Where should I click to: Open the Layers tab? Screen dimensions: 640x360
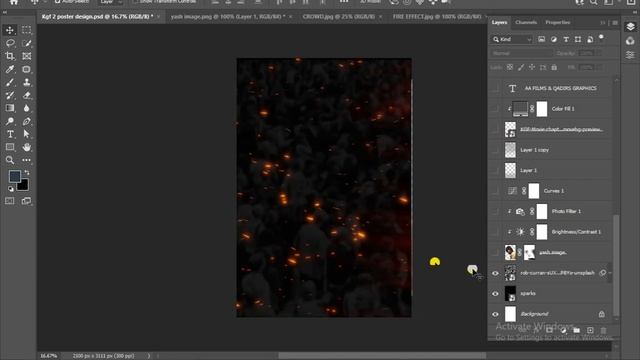click(499, 22)
